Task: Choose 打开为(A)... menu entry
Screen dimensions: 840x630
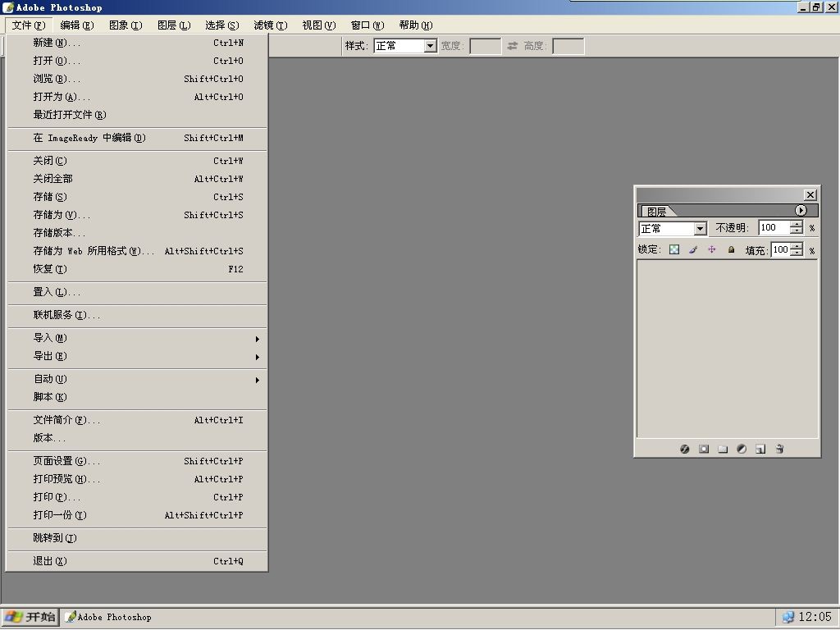Action: (x=137, y=97)
